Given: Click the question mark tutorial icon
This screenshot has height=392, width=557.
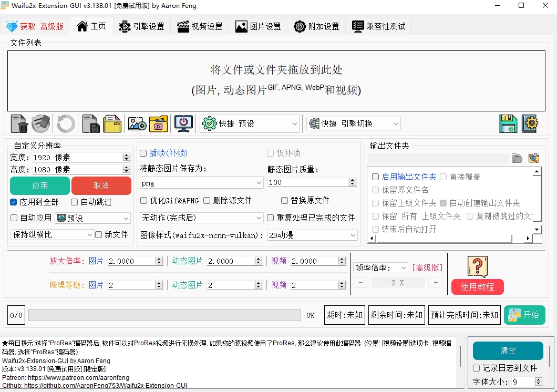Looking at the screenshot, I should [x=478, y=266].
